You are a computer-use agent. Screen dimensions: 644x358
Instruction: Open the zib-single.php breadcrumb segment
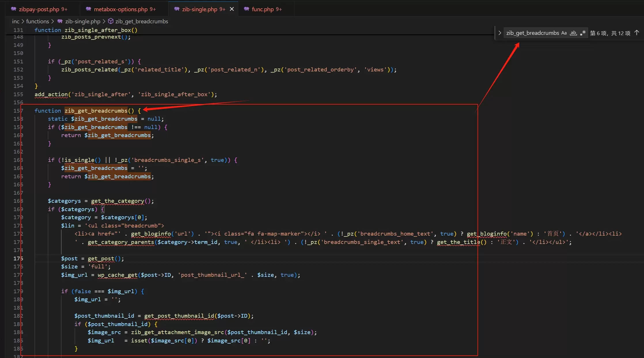(83, 21)
